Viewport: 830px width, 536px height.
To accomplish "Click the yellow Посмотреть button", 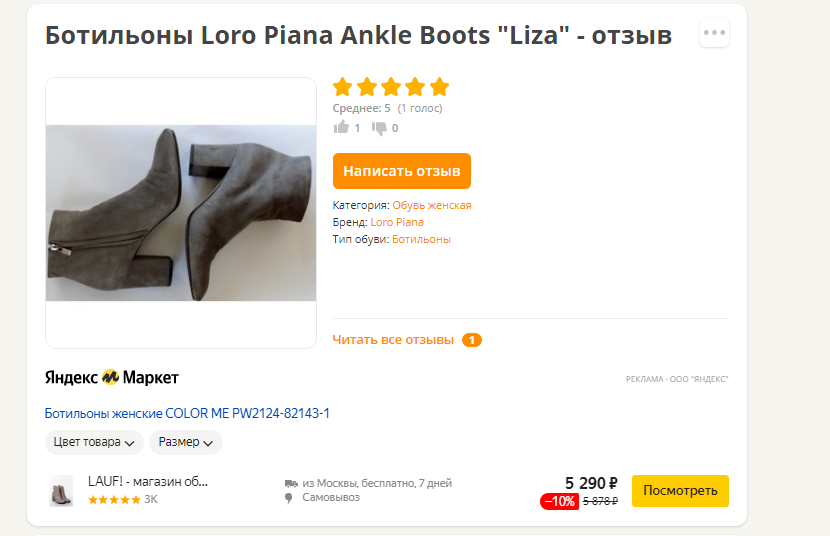I will [x=680, y=490].
